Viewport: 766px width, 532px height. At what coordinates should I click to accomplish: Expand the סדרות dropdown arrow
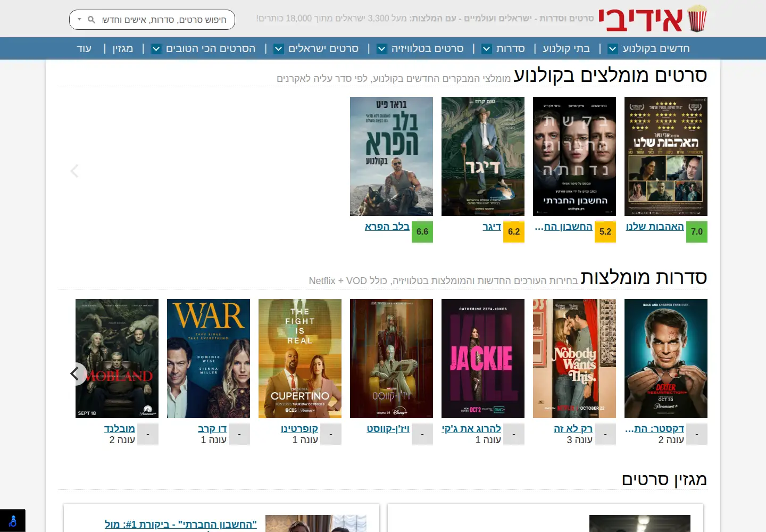[x=487, y=49]
